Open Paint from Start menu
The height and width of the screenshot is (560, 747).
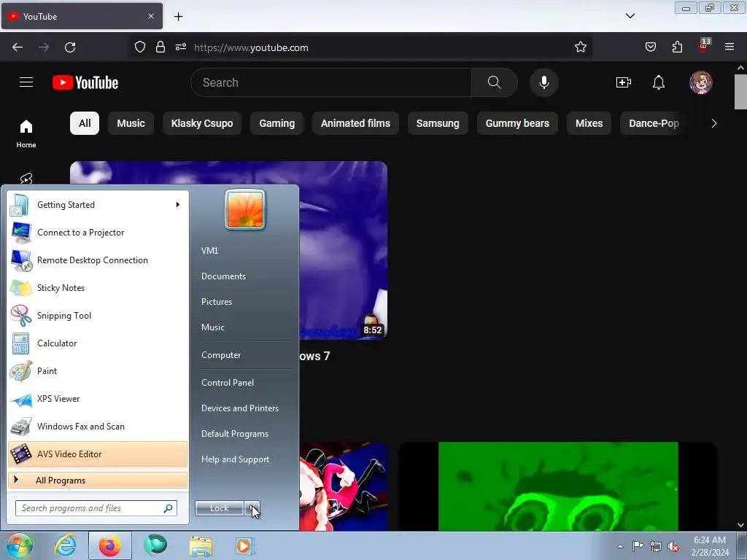click(x=98, y=371)
